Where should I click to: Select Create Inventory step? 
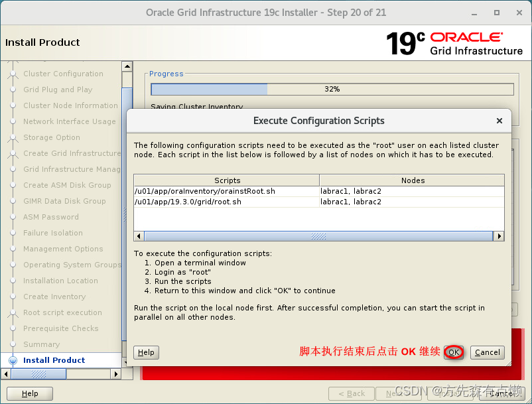[54, 297]
